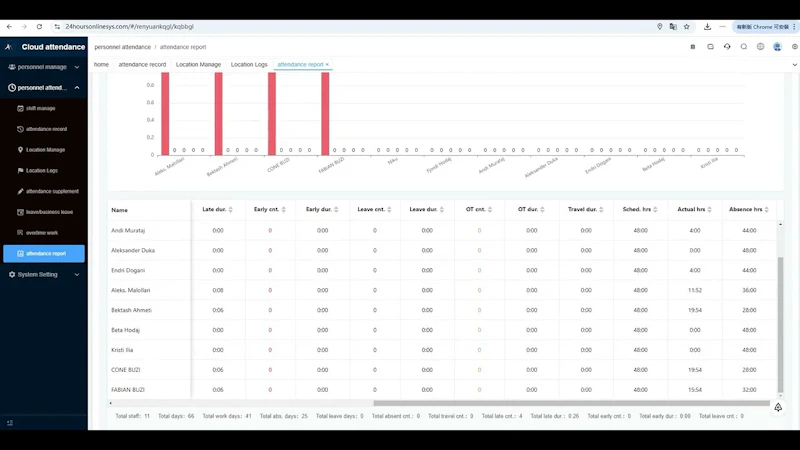The image size is (800, 450).
Task: Click the clipboard icon in app header
Action: click(x=693, y=46)
